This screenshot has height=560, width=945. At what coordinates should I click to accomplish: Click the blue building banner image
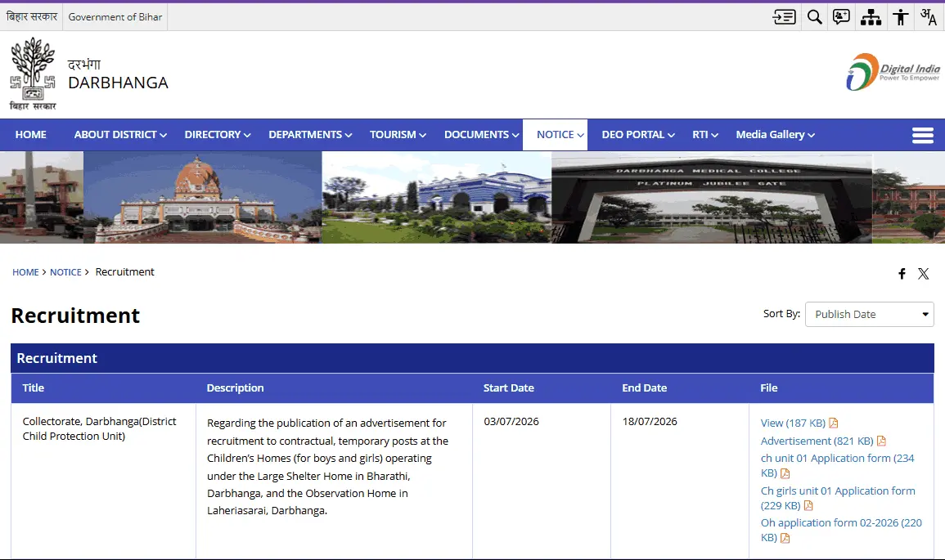click(436, 198)
